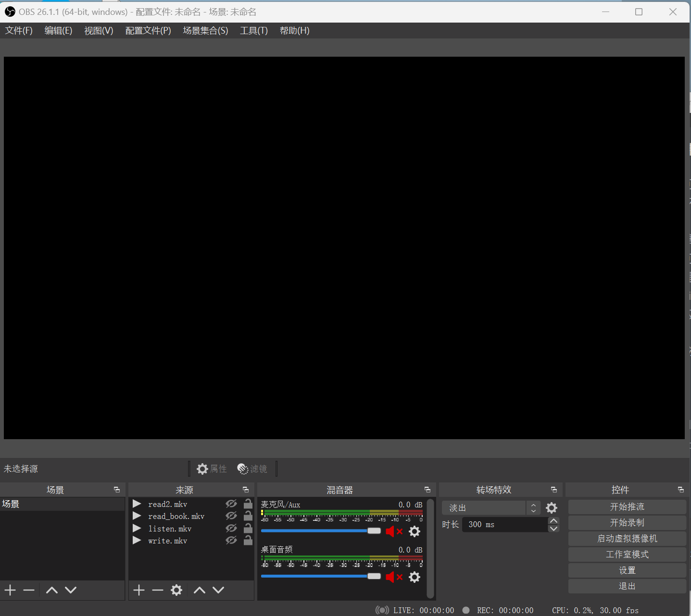Remove the selected source with the minus icon
Screen dimensions: 691x616
click(158, 590)
